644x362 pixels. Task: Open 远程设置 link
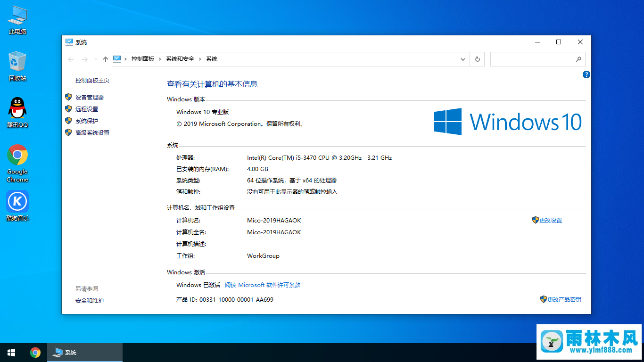tap(87, 109)
